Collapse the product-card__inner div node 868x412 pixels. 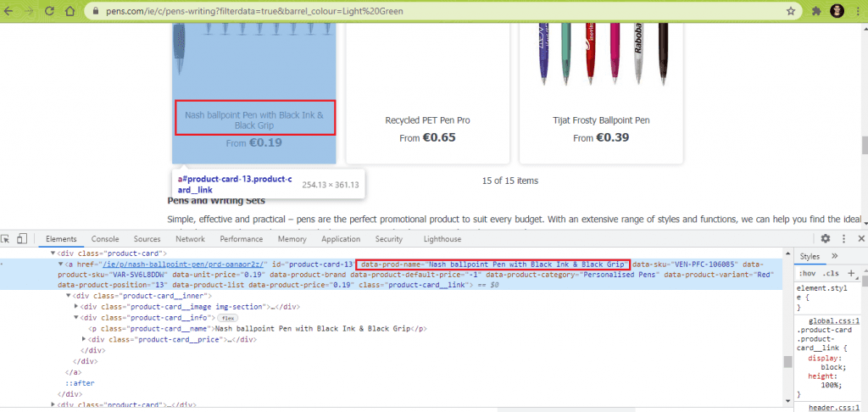(69, 296)
